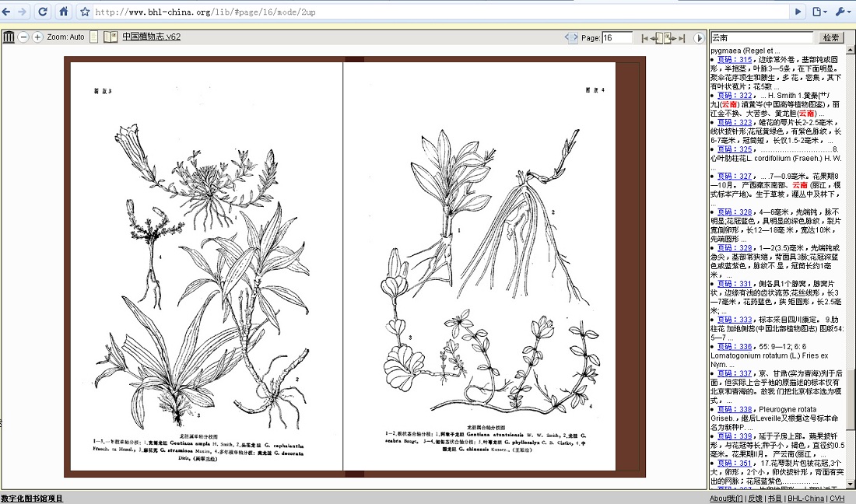Viewport: 856px width, 504px height.
Task: Open search result 页码：327
Action: coord(735,177)
